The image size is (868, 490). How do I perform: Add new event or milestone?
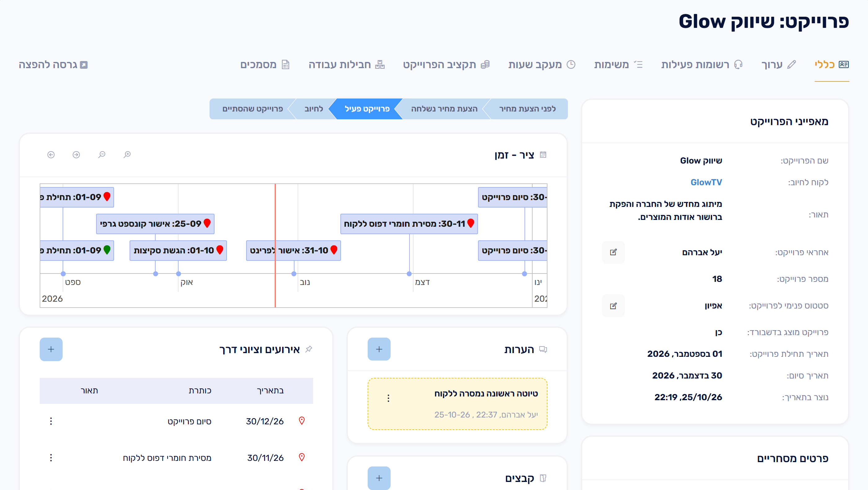point(51,349)
